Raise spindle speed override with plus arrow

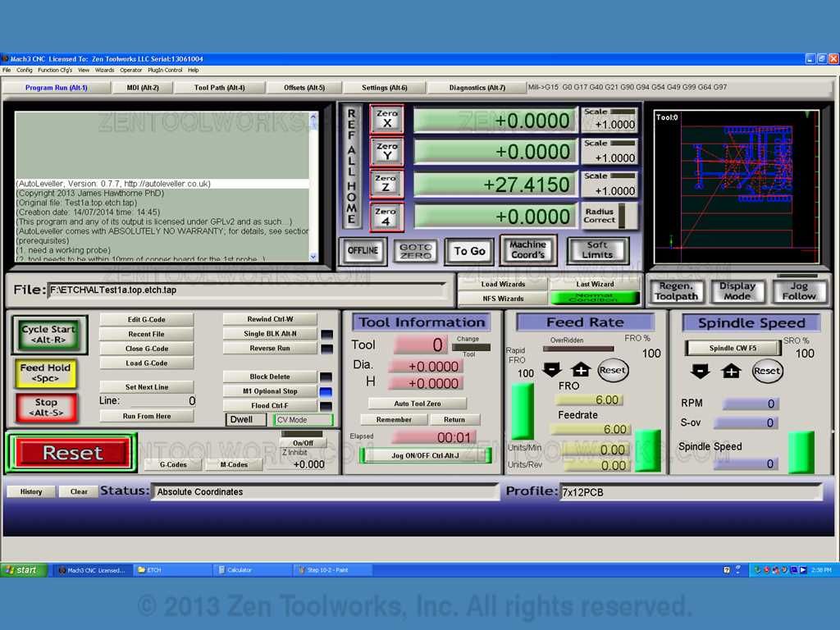click(731, 371)
